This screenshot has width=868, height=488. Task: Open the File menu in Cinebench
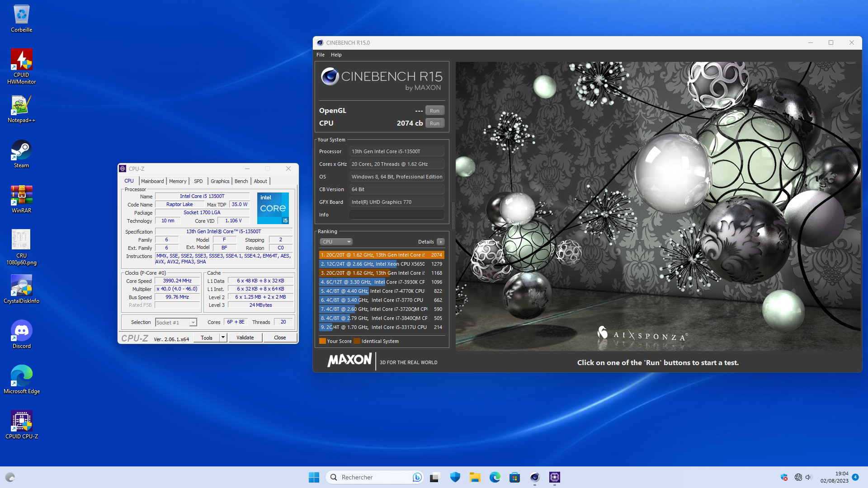320,55
